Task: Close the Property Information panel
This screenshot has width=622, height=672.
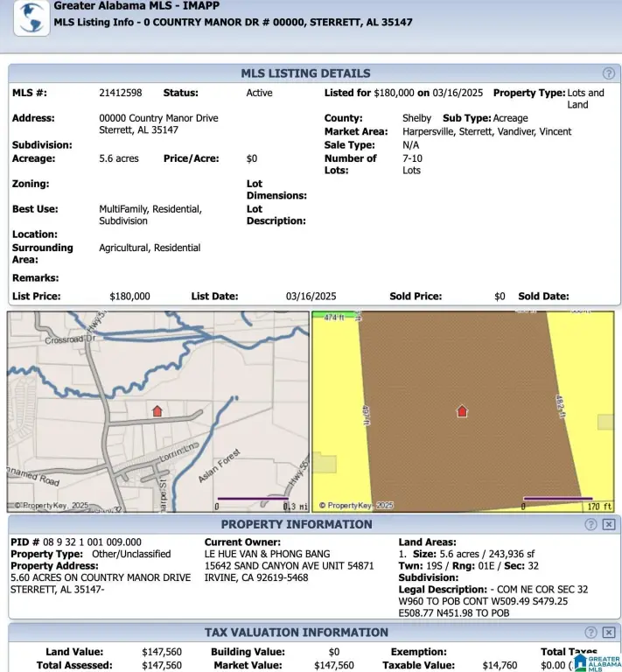Action: coord(609,524)
